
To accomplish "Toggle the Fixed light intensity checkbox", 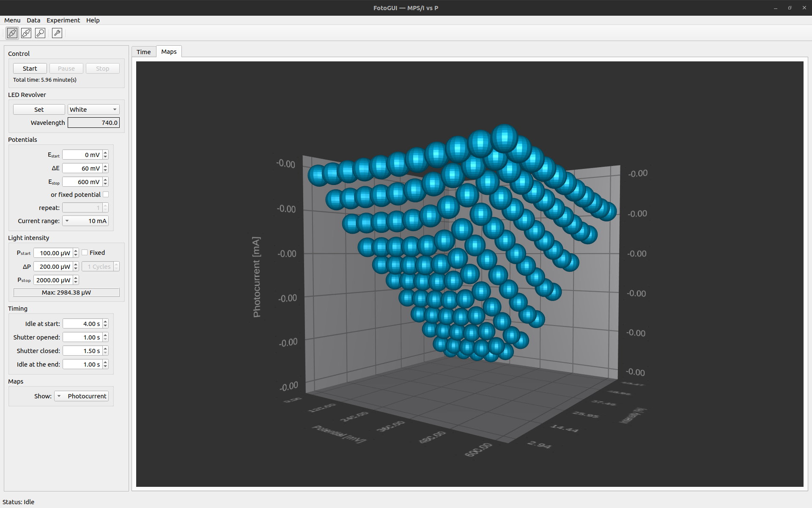I will click(85, 253).
